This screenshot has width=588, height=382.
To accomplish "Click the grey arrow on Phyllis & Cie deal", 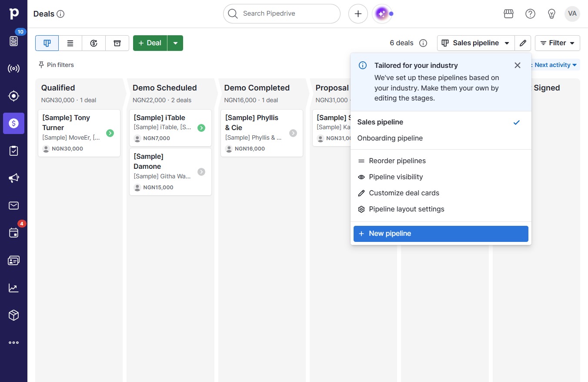I will click(293, 133).
